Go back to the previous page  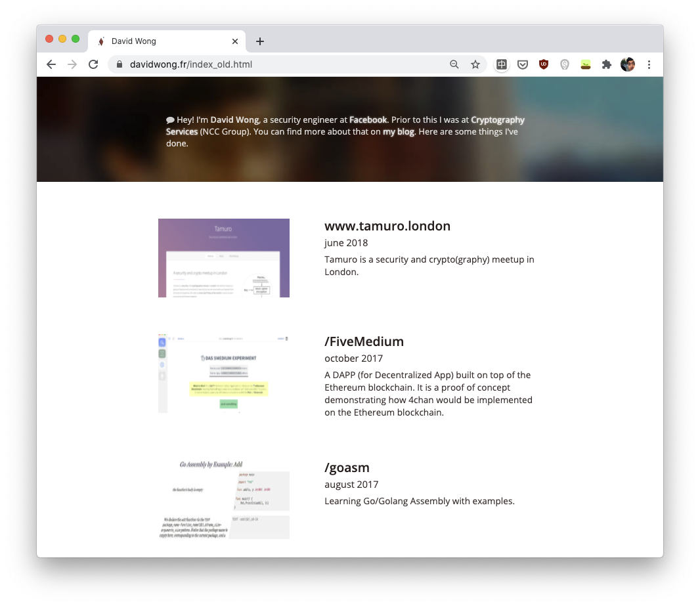point(51,64)
